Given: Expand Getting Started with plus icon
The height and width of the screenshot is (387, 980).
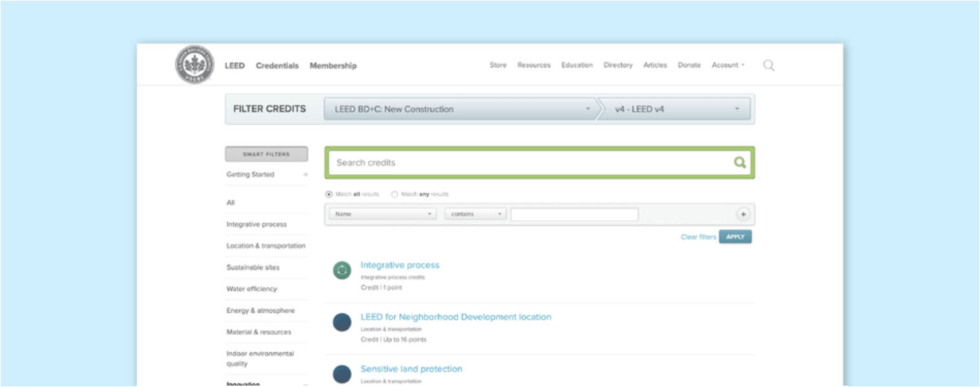Looking at the screenshot, I should [305, 175].
